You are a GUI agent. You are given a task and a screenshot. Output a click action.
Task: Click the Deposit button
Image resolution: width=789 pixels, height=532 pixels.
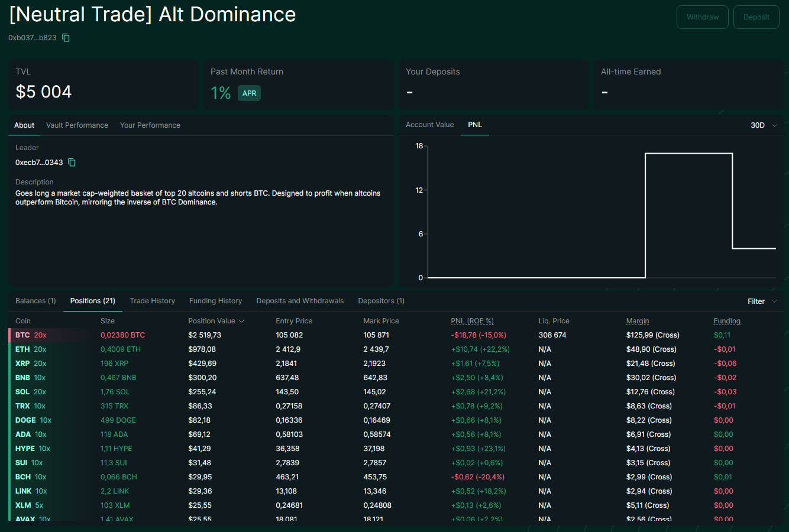click(x=756, y=17)
